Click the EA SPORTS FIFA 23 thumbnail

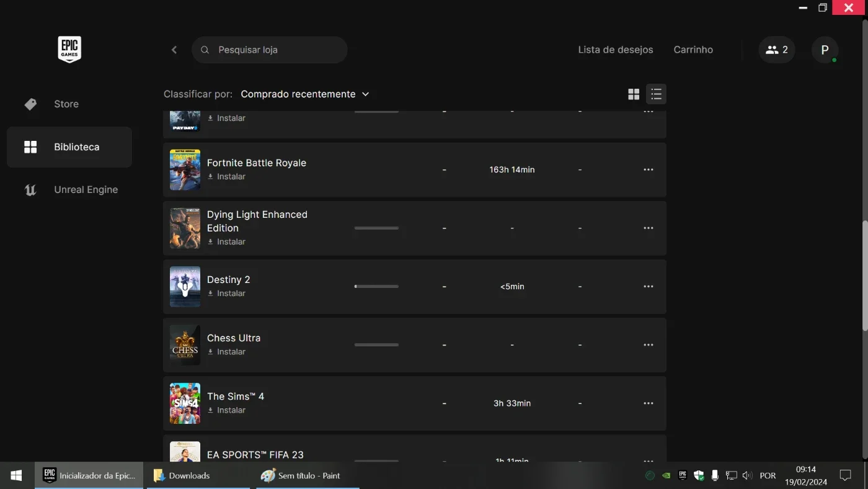185,451
